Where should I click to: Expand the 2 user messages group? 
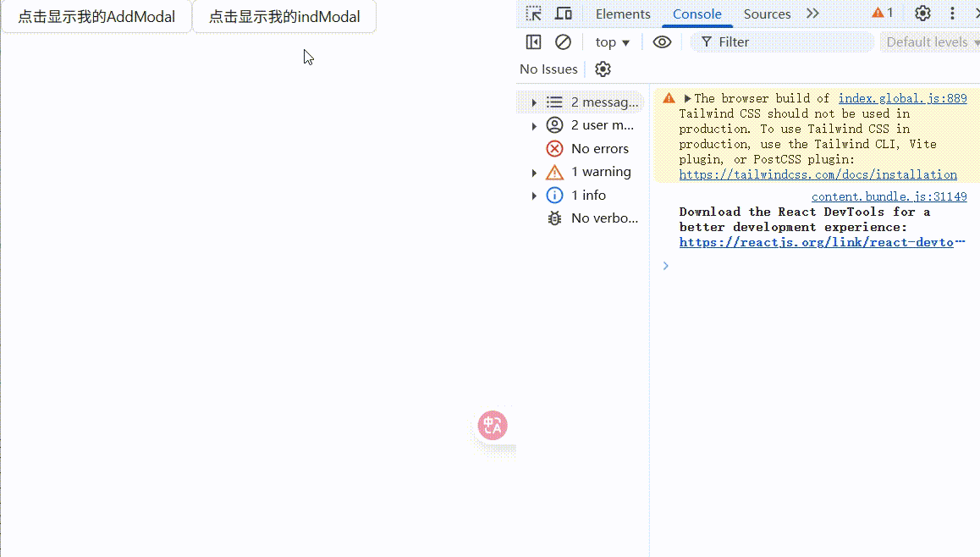tap(534, 124)
